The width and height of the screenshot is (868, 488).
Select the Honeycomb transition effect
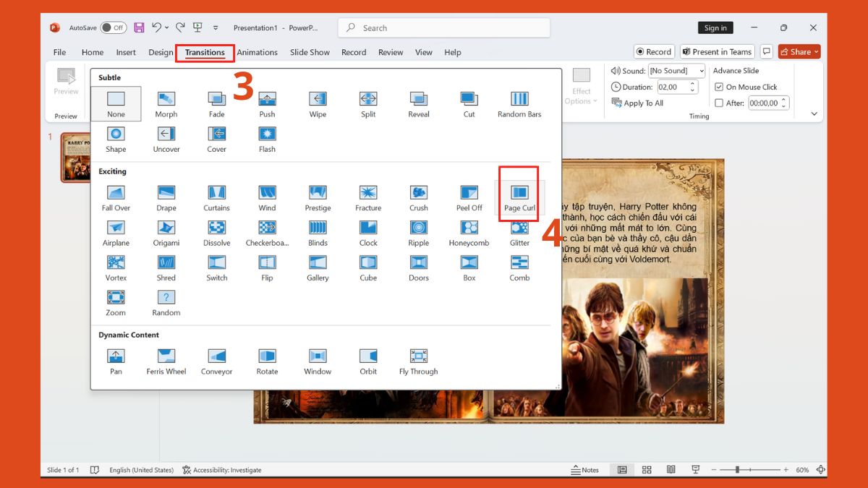point(468,232)
